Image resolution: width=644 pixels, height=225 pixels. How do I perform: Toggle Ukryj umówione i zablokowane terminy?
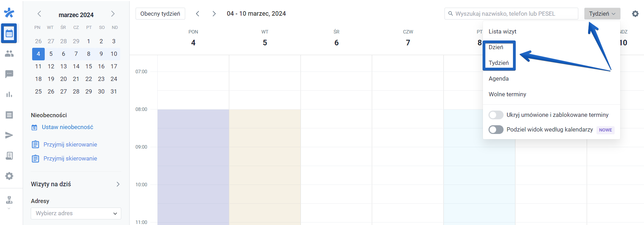[496, 115]
